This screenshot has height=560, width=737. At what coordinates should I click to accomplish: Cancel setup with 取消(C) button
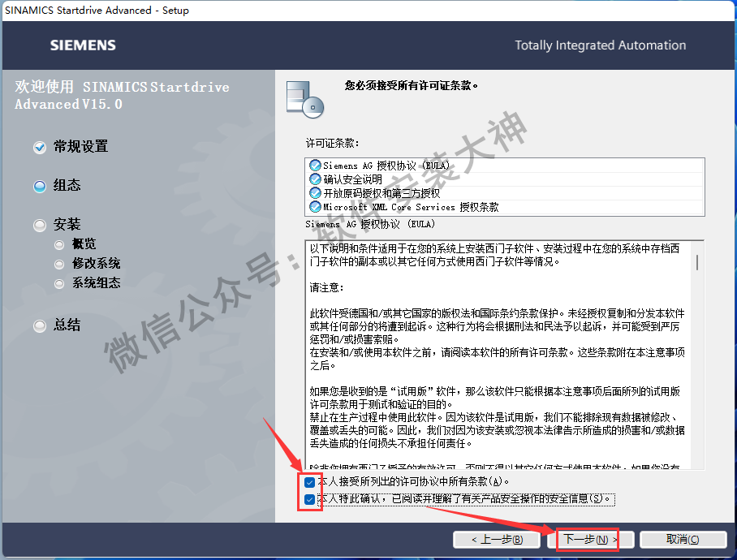[x=683, y=540]
